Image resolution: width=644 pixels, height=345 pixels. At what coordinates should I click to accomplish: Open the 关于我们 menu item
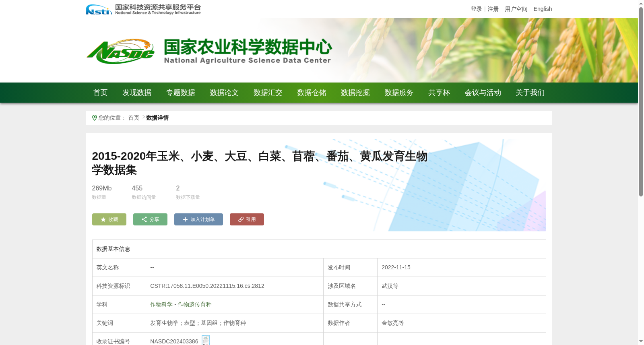click(x=530, y=93)
